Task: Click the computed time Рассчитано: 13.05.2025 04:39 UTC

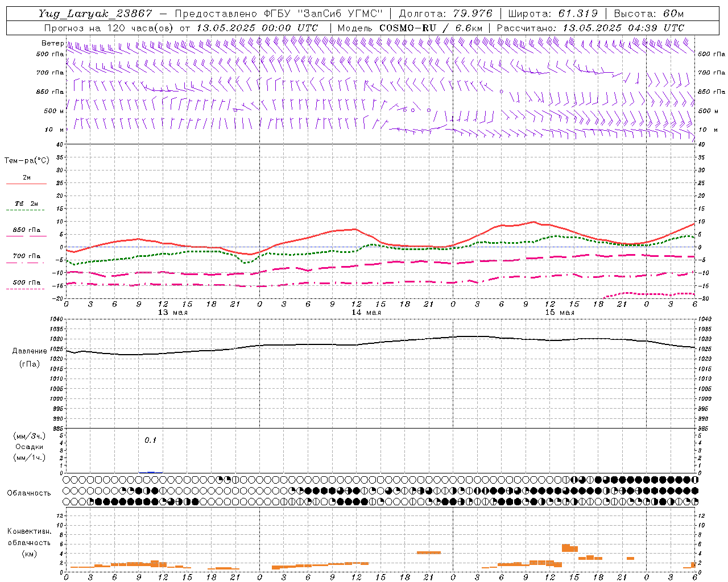Action: point(590,28)
